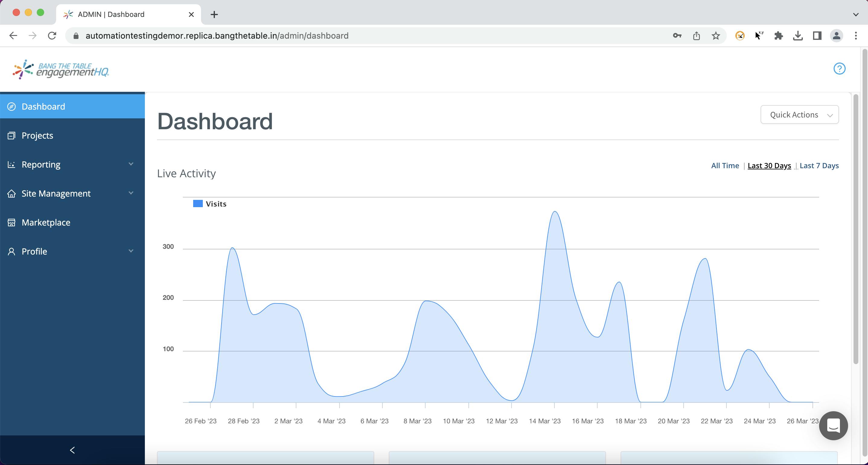Image resolution: width=868 pixels, height=465 pixels.
Task: Click the help question mark icon
Action: click(839, 69)
